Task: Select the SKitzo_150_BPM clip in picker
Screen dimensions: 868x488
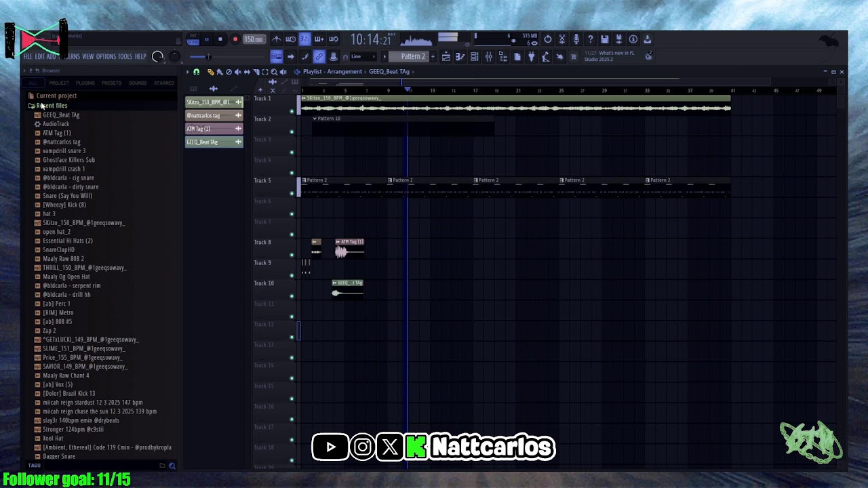Action: [214, 102]
